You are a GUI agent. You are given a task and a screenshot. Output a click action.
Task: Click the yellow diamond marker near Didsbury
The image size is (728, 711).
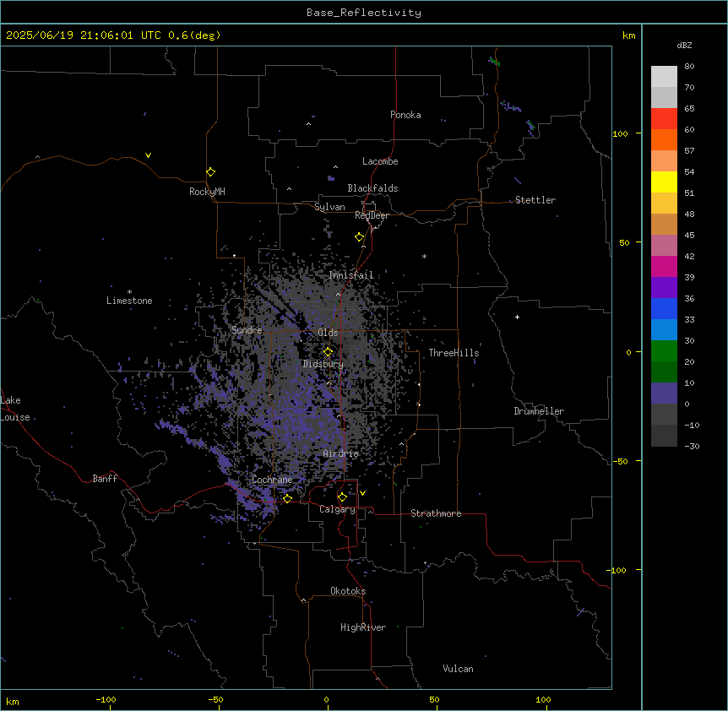coord(329,352)
